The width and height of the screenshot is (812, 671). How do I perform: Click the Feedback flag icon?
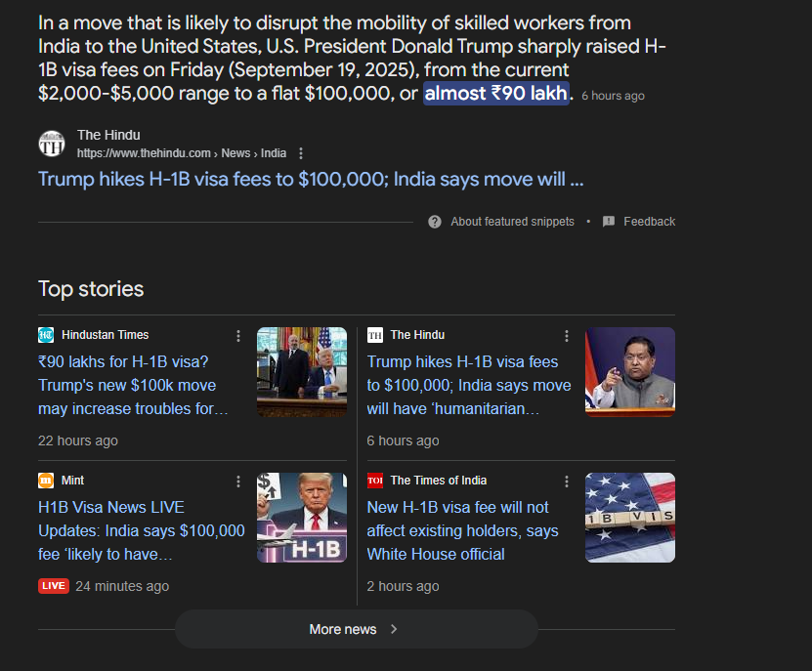pyautogui.click(x=609, y=222)
